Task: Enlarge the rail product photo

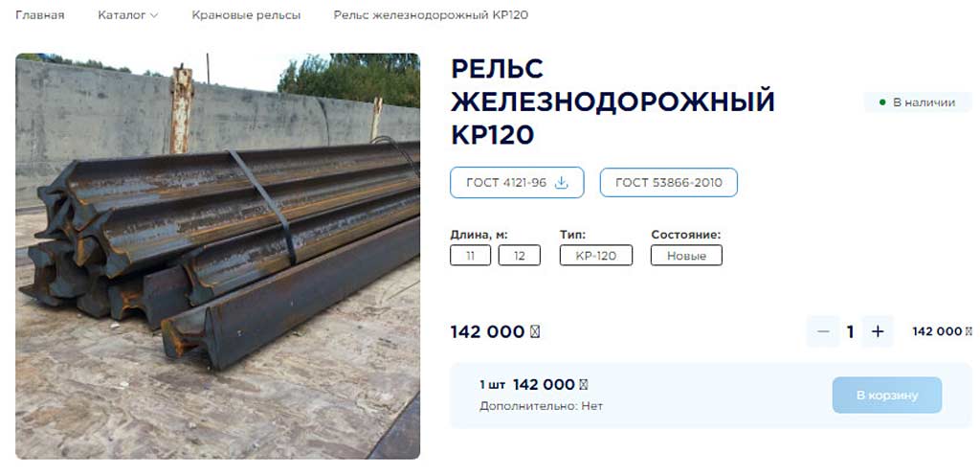Action: 217,257
